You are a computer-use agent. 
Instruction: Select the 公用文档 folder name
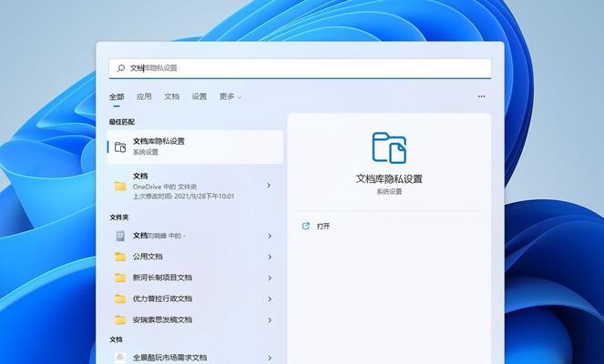pos(148,257)
